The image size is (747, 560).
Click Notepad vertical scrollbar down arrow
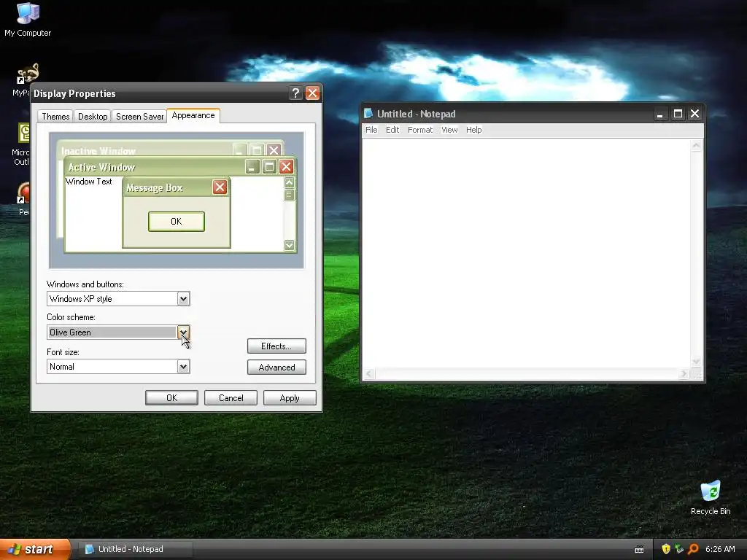(696, 362)
